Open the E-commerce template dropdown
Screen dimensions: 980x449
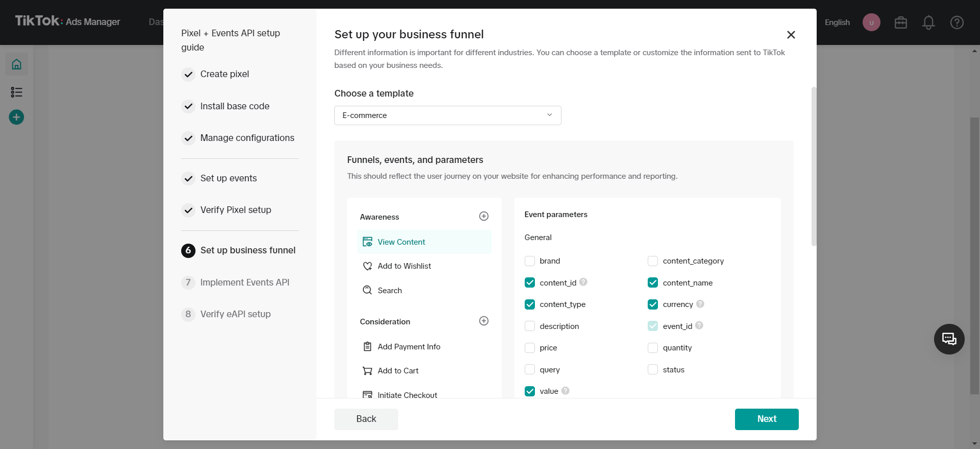coord(447,115)
